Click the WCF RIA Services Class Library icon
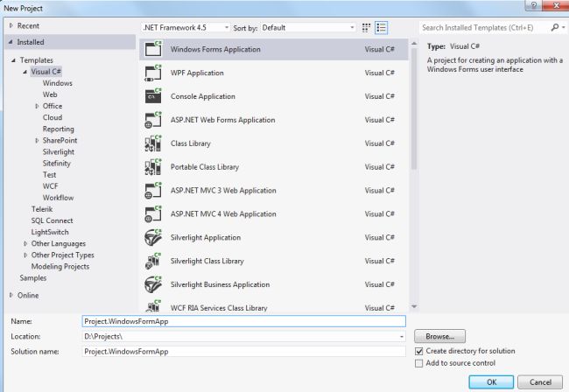This screenshot has height=392, width=569. pyautogui.click(x=153, y=306)
